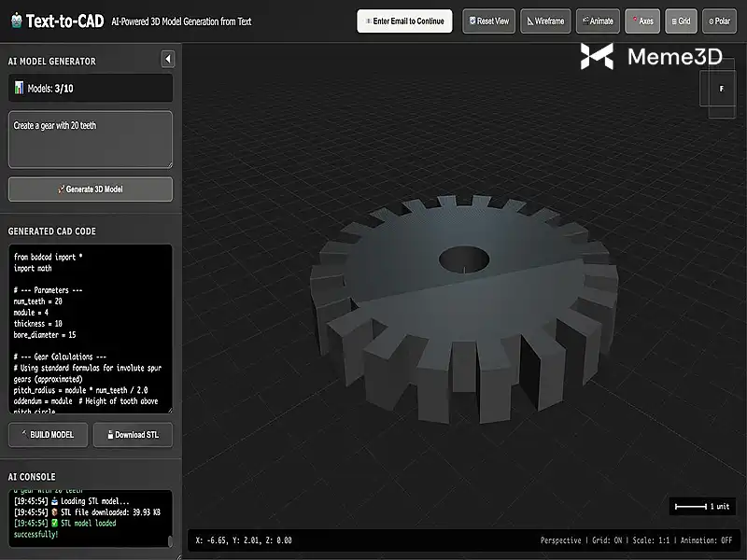Click the 'AI CONSOLE' heading

click(x=32, y=477)
